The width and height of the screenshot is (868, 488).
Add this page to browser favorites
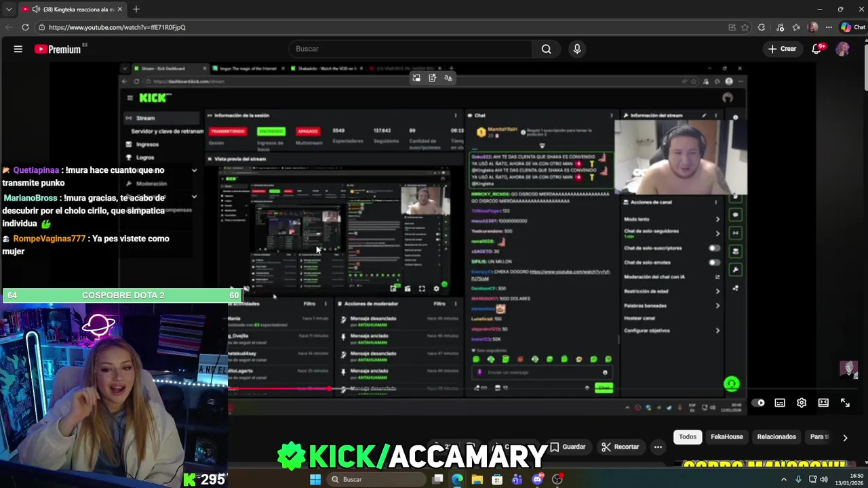pyautogui.click(x=745, y=27)
